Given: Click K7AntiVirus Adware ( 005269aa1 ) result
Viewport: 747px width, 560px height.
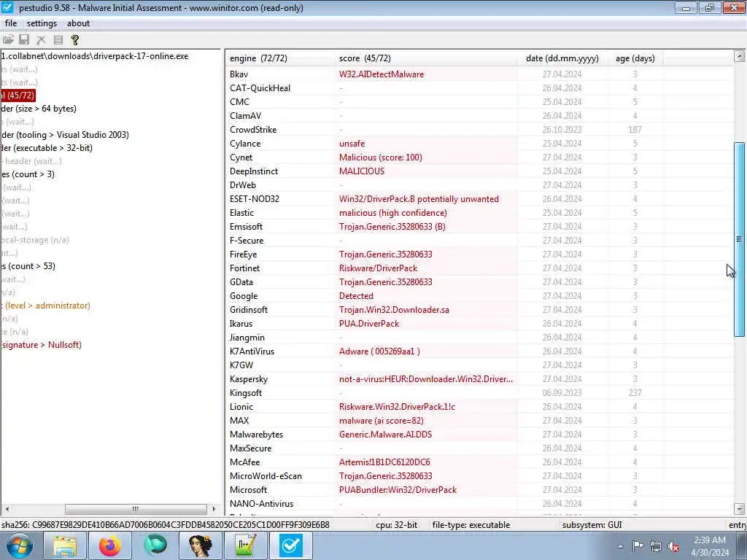Looking at the screenshot, I should (379, 351).
